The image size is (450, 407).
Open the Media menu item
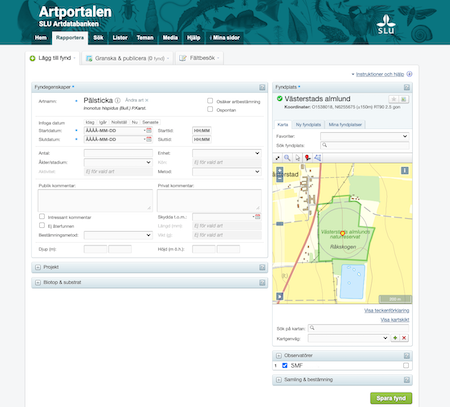170,38
